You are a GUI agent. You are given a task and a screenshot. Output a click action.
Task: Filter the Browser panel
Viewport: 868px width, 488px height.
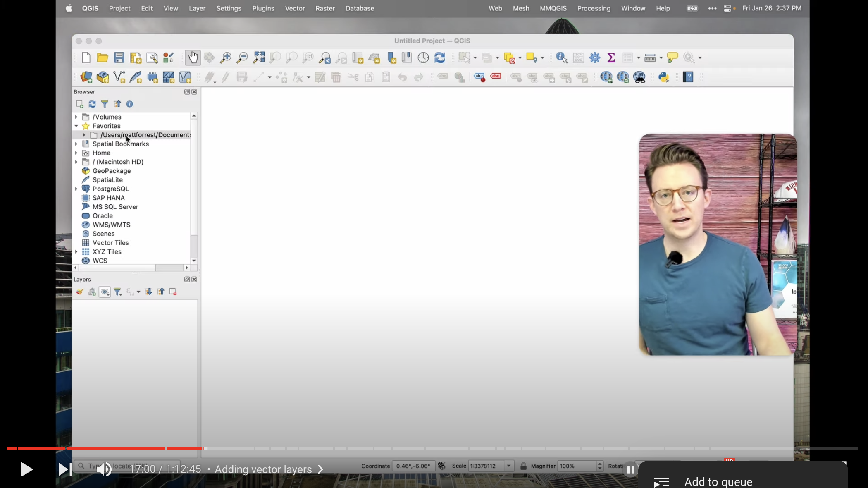coord(105,104)
